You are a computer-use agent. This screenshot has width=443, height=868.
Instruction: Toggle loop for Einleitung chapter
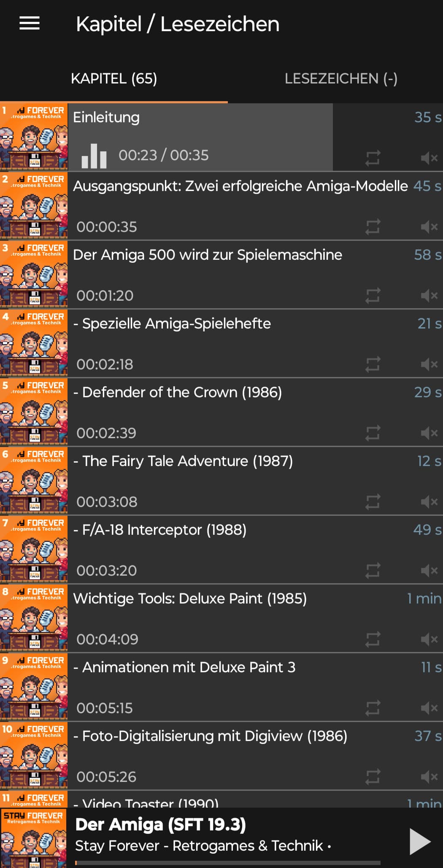373,158
